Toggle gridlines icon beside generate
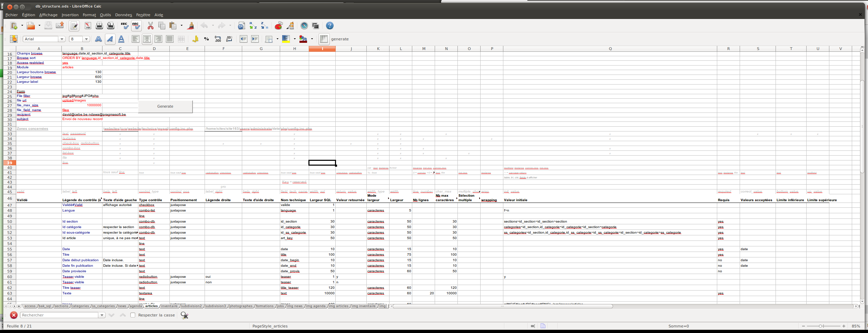Screen dimensions: 868x333 pos(324,39)
